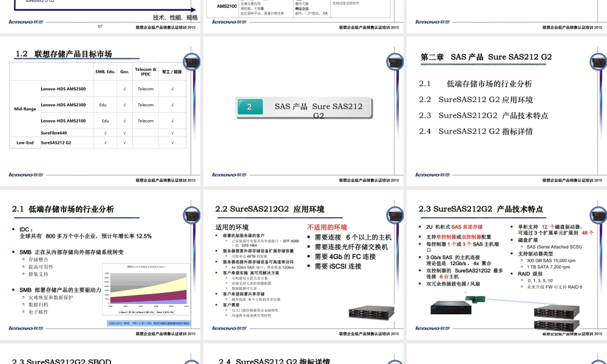Image resolution: width=607 pixels, height=364 pixels.
Task: Click the sub-bullet 灾难恢复和数据保护
Action: pyautogui.click(x=51, y=297)
